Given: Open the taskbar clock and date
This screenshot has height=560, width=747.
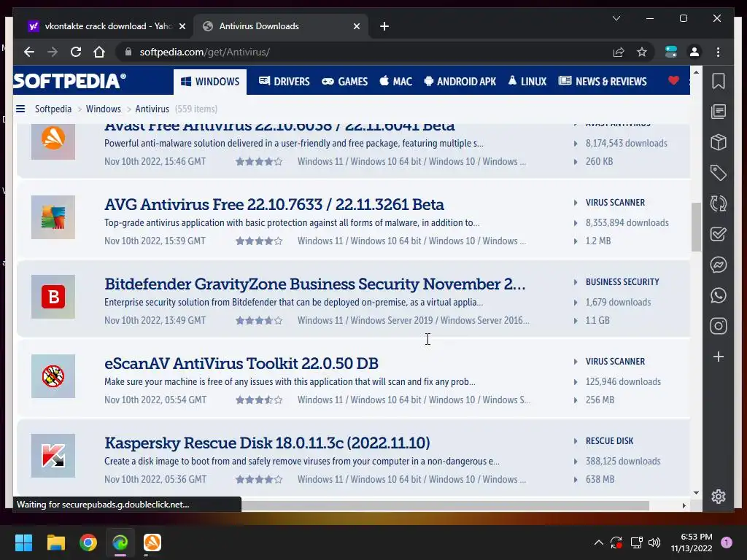Looking at the screenshot, I should point(692,542).
